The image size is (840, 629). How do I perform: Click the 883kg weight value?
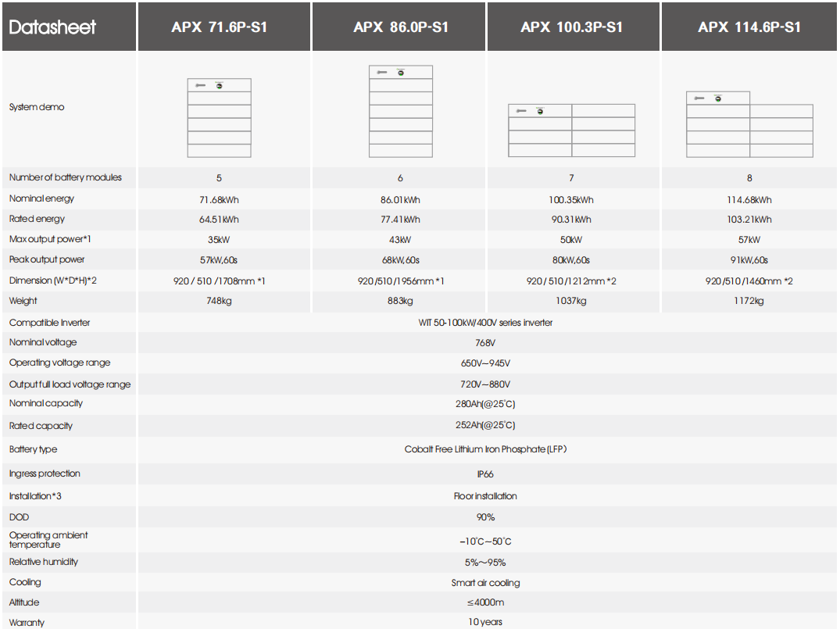(400, 301)
